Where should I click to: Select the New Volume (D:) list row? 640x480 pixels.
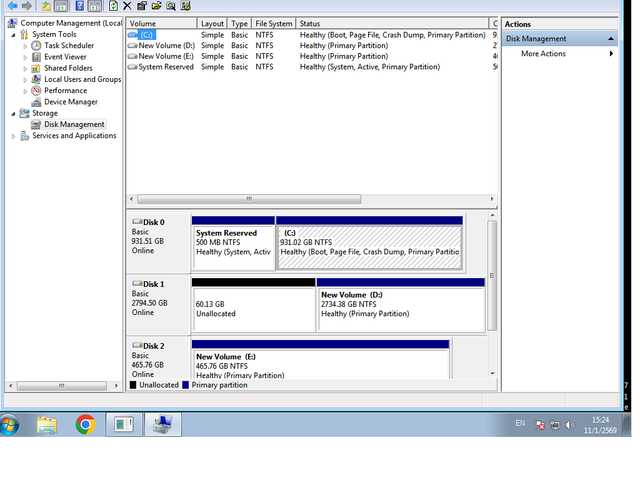click(x=312, y=45)
